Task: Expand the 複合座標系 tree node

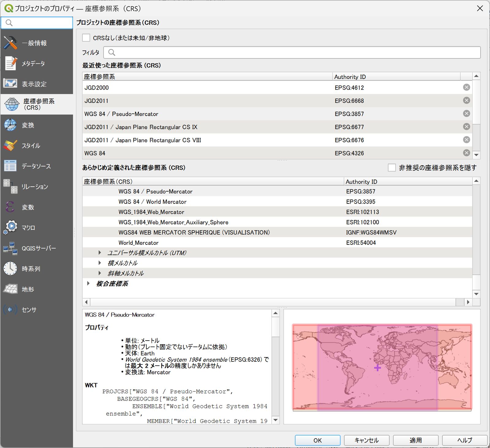Action: [88, 284]
